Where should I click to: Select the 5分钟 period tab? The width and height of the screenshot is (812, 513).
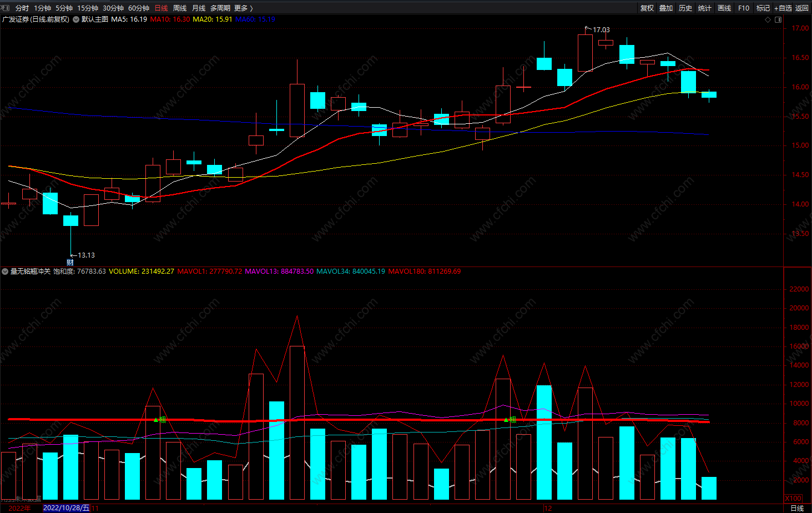click(x=64, y=8)
